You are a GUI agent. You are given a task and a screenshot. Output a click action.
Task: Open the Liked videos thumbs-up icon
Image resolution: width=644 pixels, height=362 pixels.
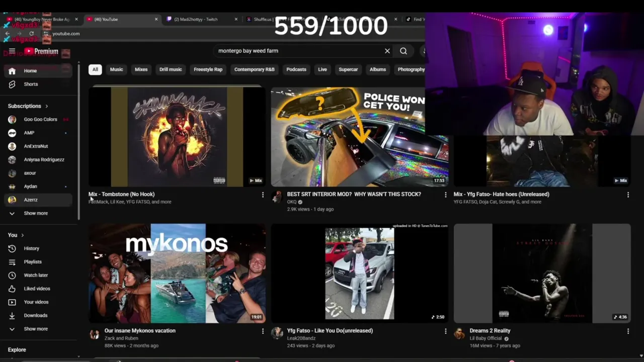point(12,289)
